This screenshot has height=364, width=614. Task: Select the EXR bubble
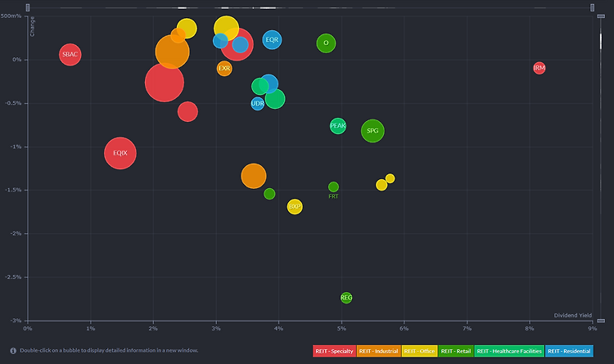click(x=224, y=69)
